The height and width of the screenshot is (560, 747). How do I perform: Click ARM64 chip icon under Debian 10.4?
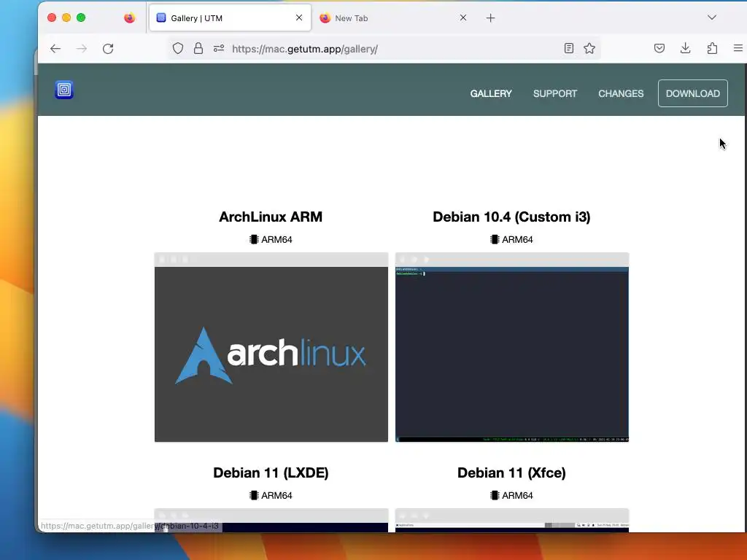495,239
